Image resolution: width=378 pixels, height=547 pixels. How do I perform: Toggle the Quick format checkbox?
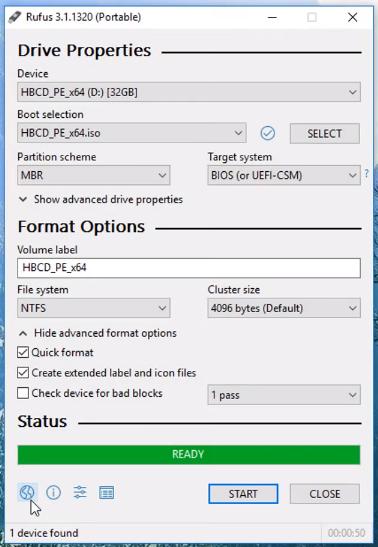[23, 352]
